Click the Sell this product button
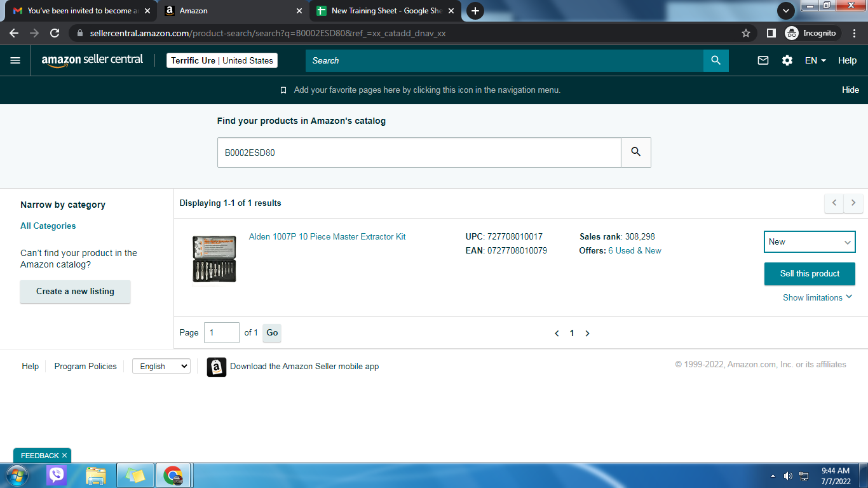Viewport: 868px width, 488px height. coord(810,274)
